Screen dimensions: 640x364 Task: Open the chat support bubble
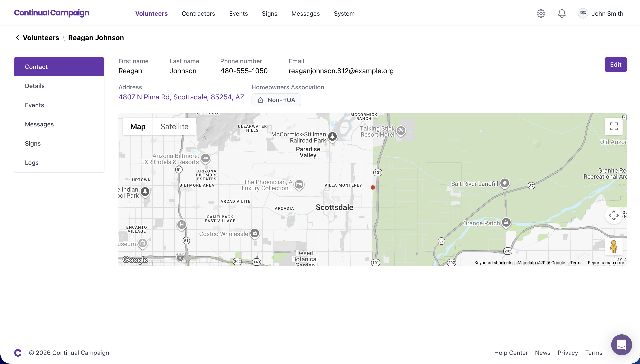621,345
